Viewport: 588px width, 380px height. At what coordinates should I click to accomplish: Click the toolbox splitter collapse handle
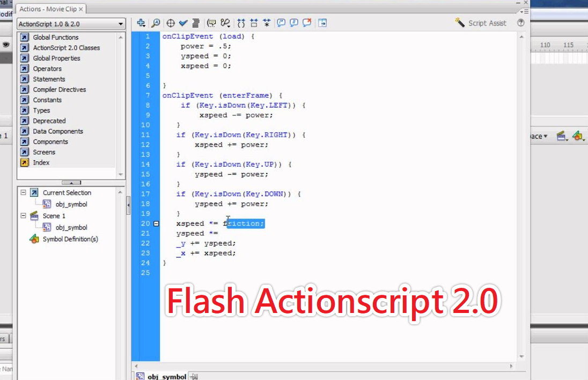71,183
